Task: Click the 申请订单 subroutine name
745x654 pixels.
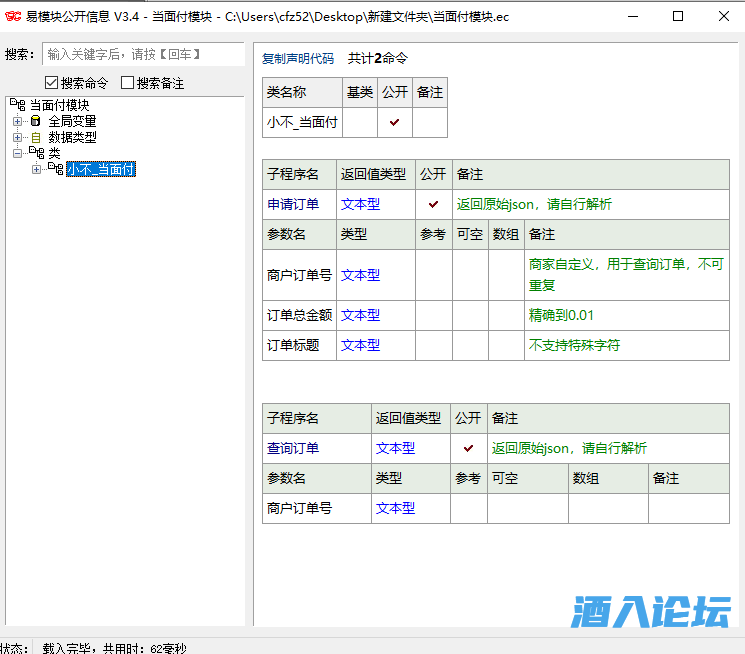Action: click(293, 204)
